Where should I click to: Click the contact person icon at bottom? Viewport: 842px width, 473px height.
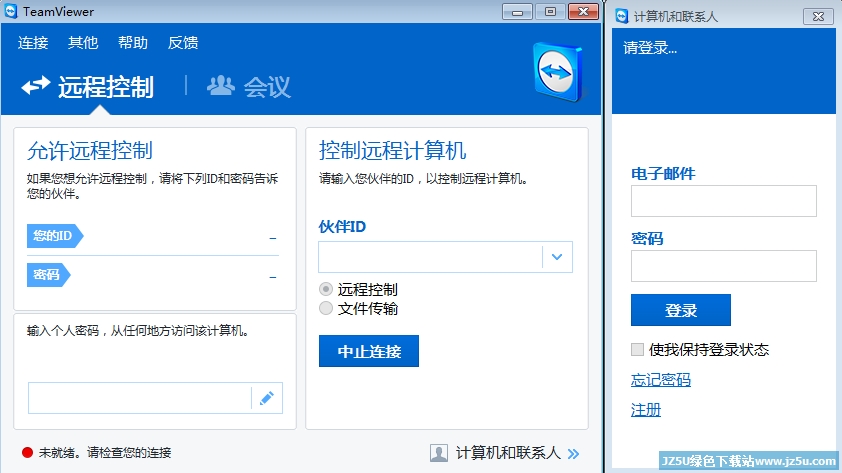point(439,453)
